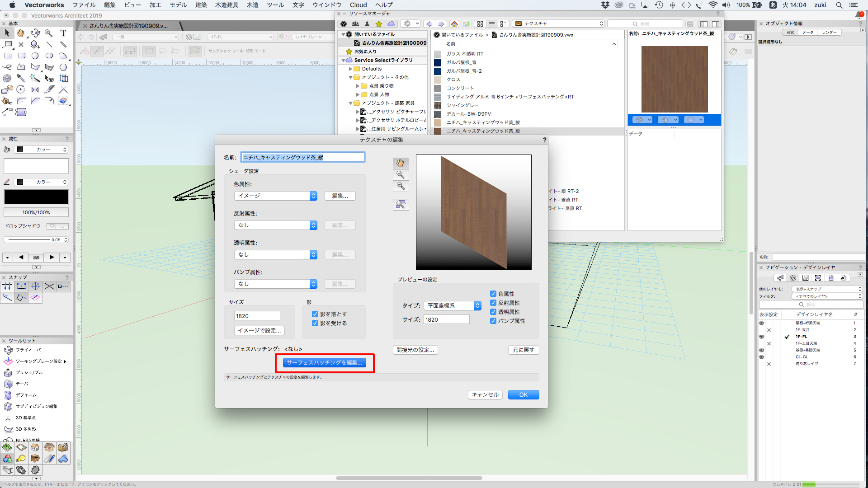Open the ビュー menu
Viewport: 868px width, 488px height.
pos(132,5)
